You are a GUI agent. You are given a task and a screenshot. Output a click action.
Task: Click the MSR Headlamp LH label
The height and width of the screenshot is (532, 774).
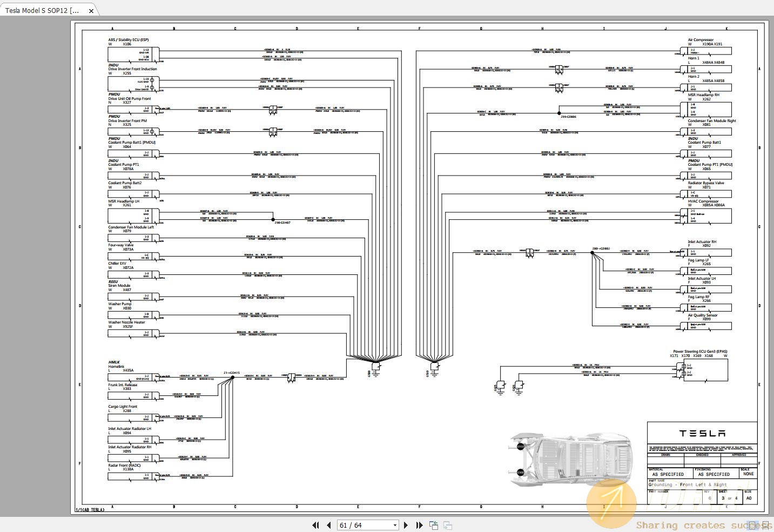(124, 201)
